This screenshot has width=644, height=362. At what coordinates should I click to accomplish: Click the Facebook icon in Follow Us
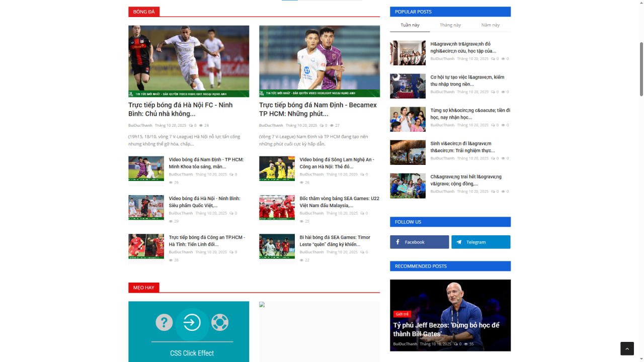(398, 242)
